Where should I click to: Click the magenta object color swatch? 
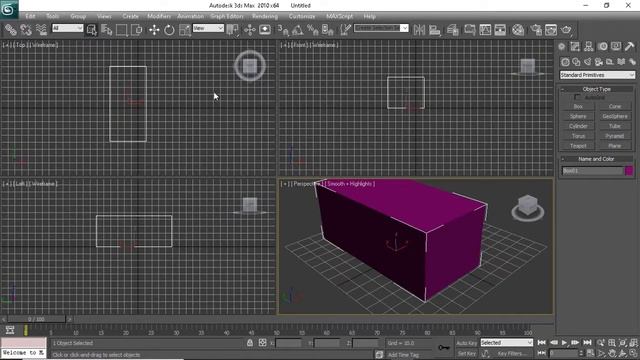[x=629, y=171]
